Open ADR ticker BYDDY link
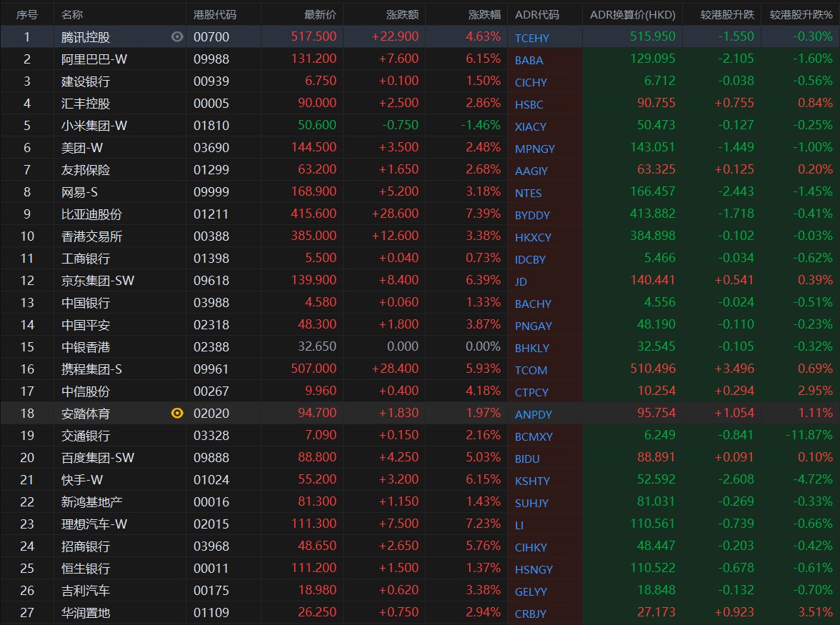The width and height of the screenshot is (840, 625). [533, 215]
